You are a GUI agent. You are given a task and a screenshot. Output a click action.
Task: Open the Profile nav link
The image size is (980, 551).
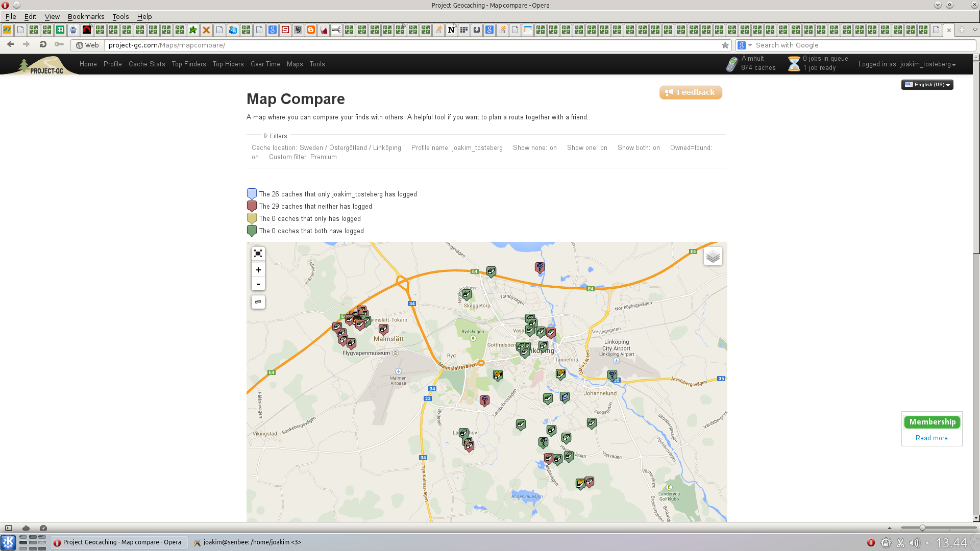[x=113, y=64]
